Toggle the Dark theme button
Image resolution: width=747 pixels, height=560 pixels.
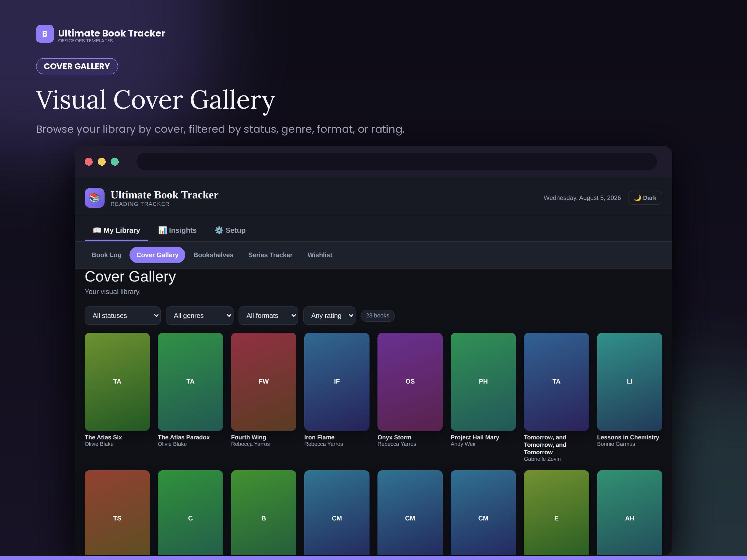click(645, 198)
